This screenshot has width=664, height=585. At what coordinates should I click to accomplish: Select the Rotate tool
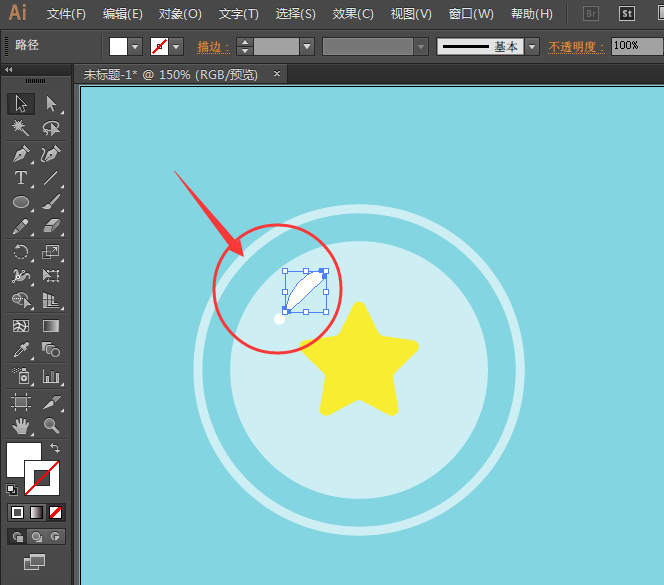21,252
